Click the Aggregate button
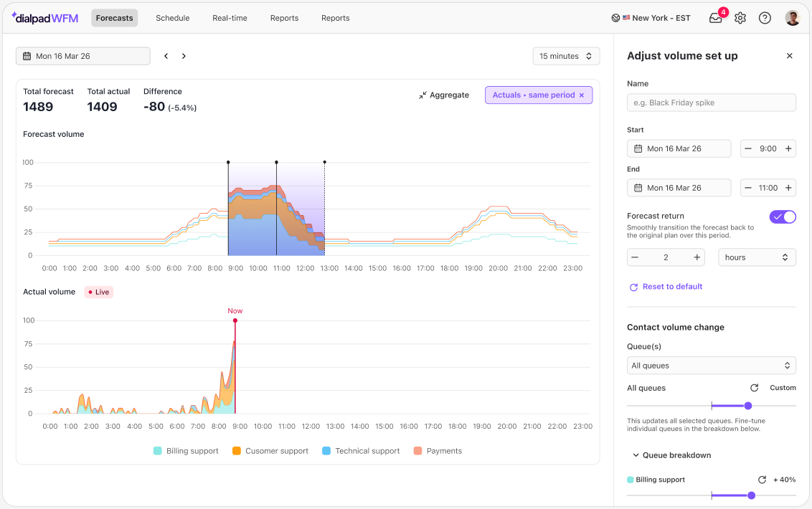The image size is (812, 509). point(444,95)
